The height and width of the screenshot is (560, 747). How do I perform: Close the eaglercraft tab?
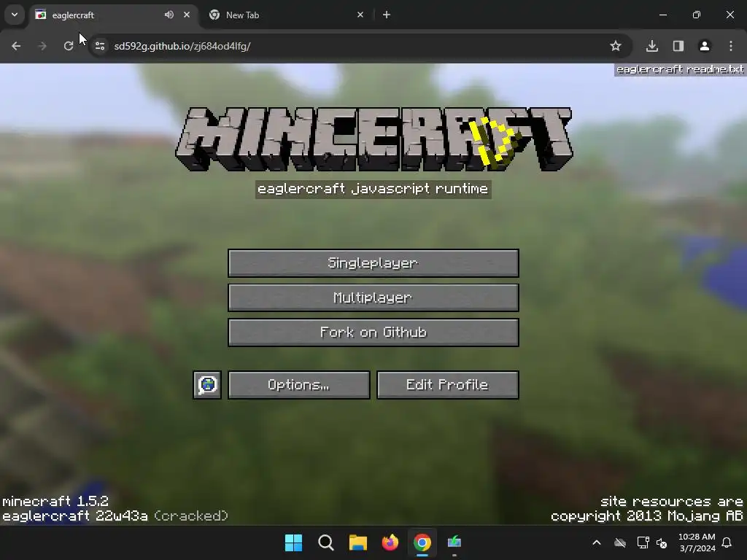pyautogui.click(x=187, y=15)
